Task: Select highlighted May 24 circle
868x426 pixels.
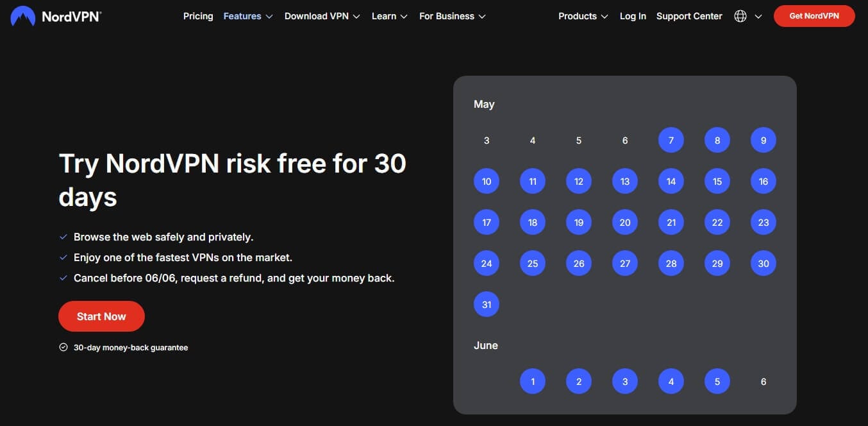Action: 487,263
